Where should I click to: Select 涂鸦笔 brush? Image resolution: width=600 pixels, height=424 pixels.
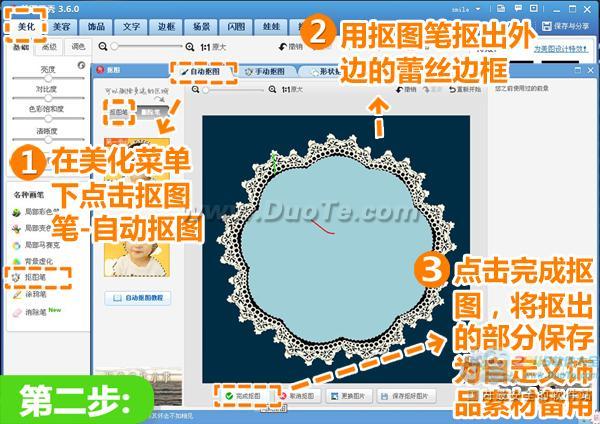[31, 294]
